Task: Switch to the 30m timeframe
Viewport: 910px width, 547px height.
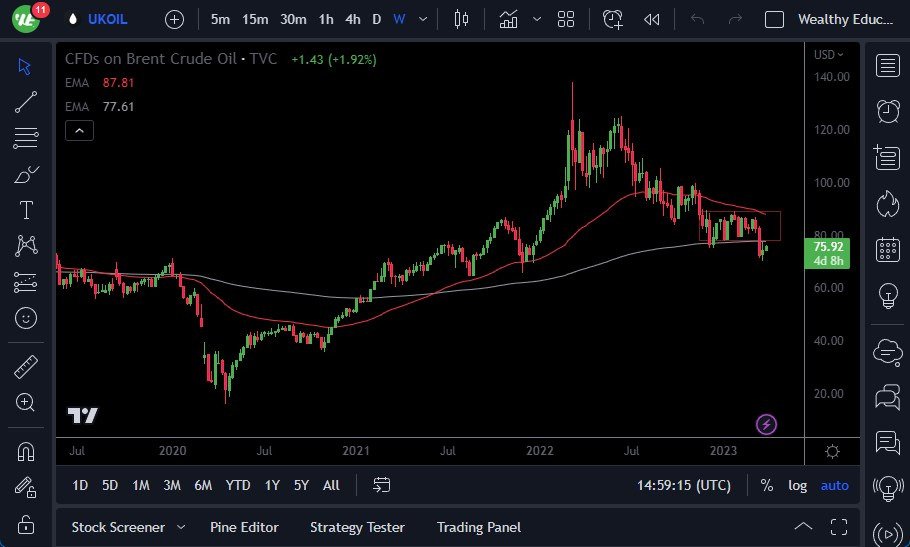Action: 293,19
